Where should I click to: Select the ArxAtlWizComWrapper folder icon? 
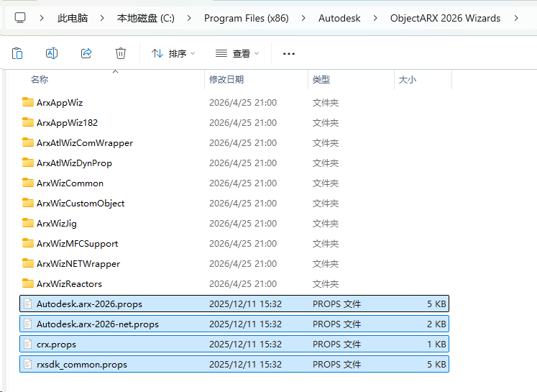[28, 142]
